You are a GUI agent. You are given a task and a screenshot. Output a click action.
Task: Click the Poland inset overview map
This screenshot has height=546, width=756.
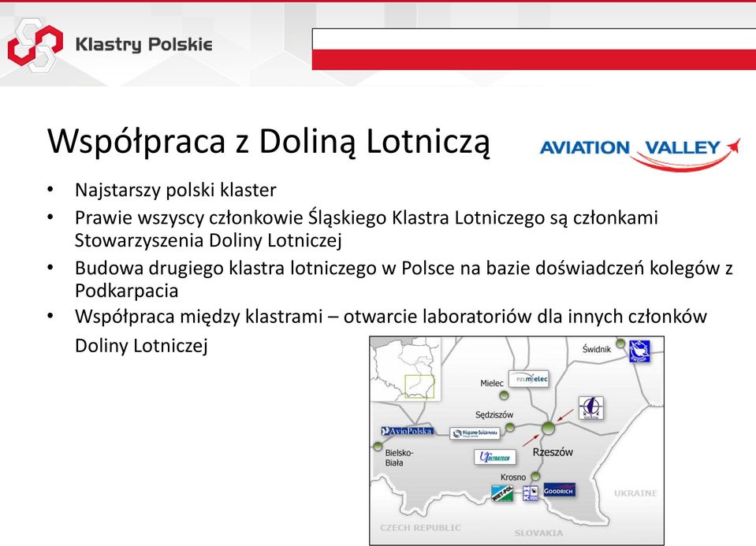(405, 370)
